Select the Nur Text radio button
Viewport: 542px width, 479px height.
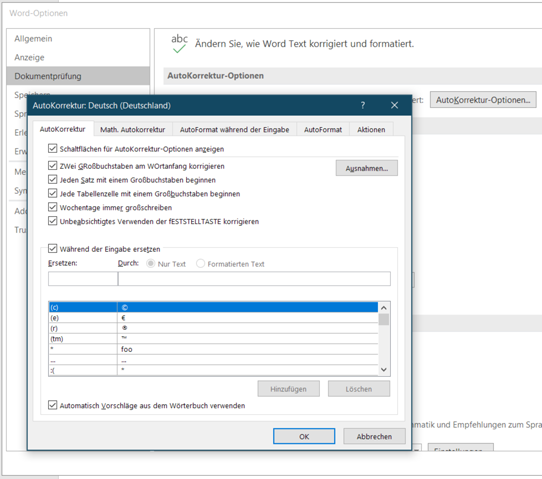(x=151, y=264)
